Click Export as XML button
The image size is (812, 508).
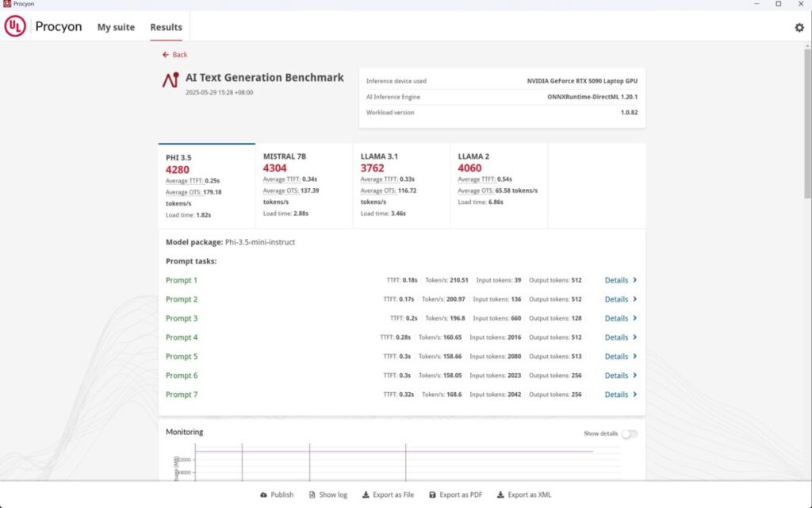(523, 495)
